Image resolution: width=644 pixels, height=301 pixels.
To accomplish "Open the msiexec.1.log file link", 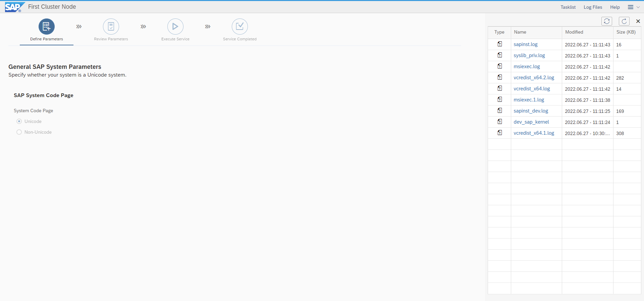I will [x=529, y=100].
